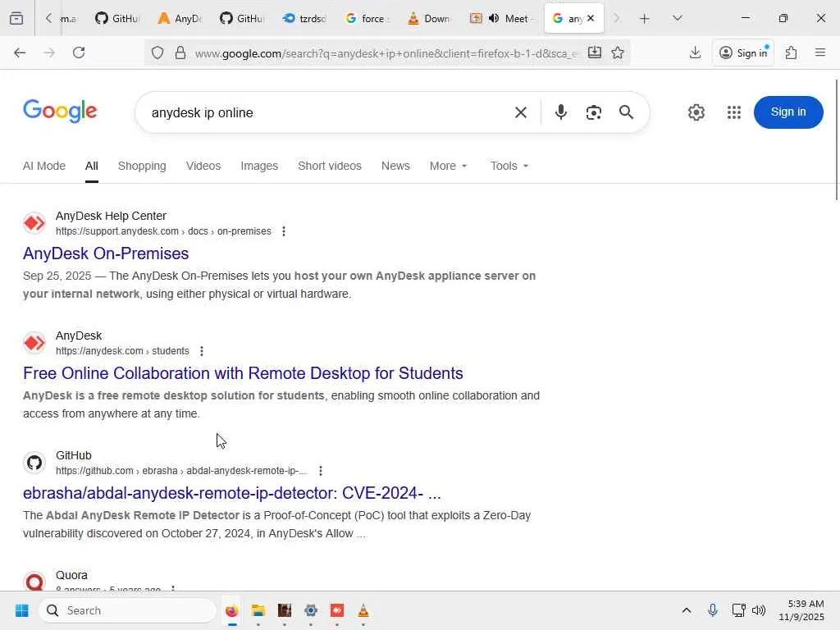The width and height of the screenshot is (840, 630).
Task: Open File Explorer from taskbar
Action: [x=258, y=610]
